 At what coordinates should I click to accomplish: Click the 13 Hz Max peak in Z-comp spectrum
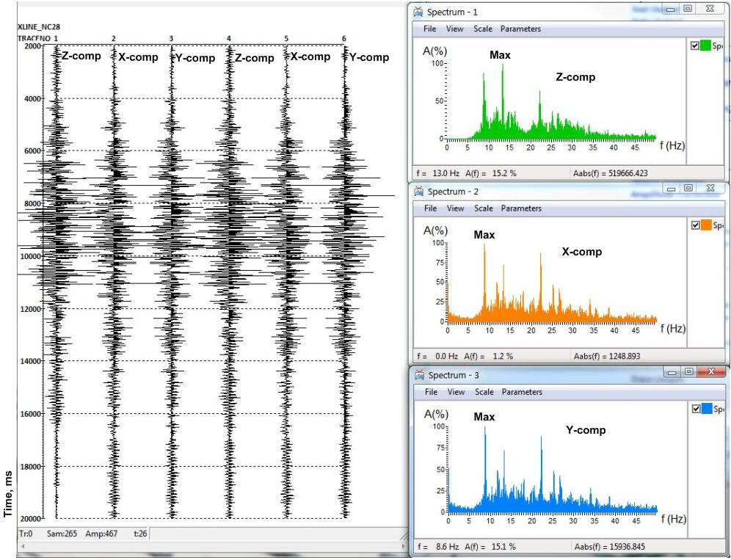(x=503, y=66)
